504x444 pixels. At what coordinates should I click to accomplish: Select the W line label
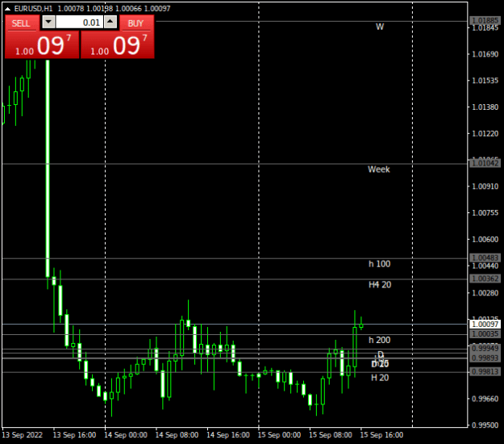point(380,27)
